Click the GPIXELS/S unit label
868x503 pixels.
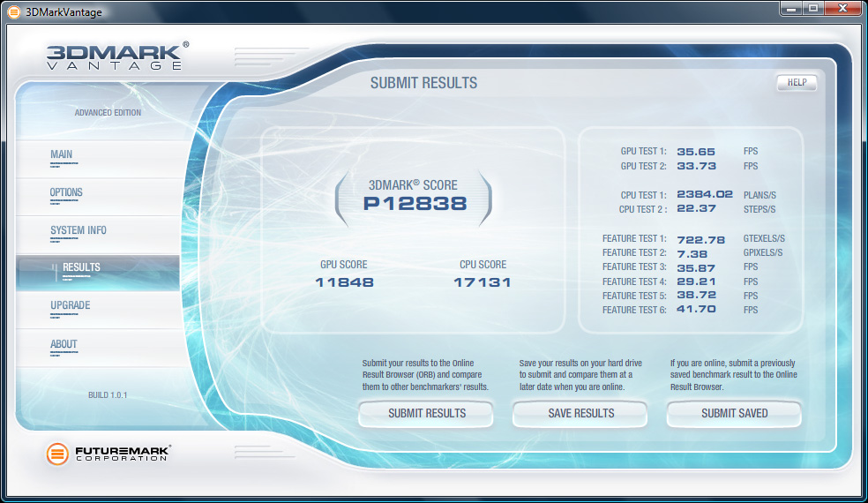coord(763,252)
